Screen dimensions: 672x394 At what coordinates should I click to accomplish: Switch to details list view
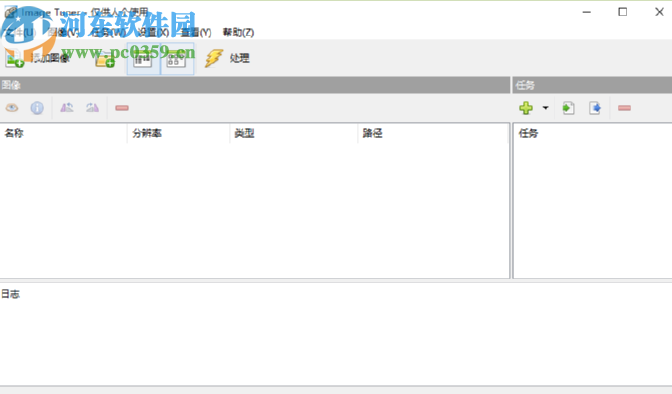point(143,59)
